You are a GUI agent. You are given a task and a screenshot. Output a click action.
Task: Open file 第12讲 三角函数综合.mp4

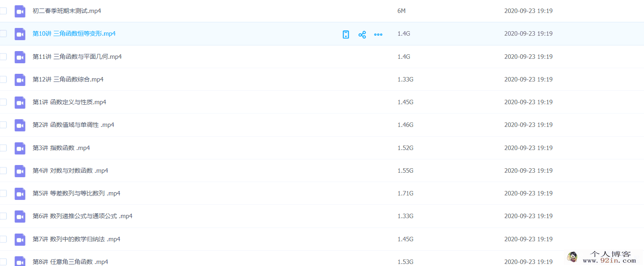click(68, 79)
